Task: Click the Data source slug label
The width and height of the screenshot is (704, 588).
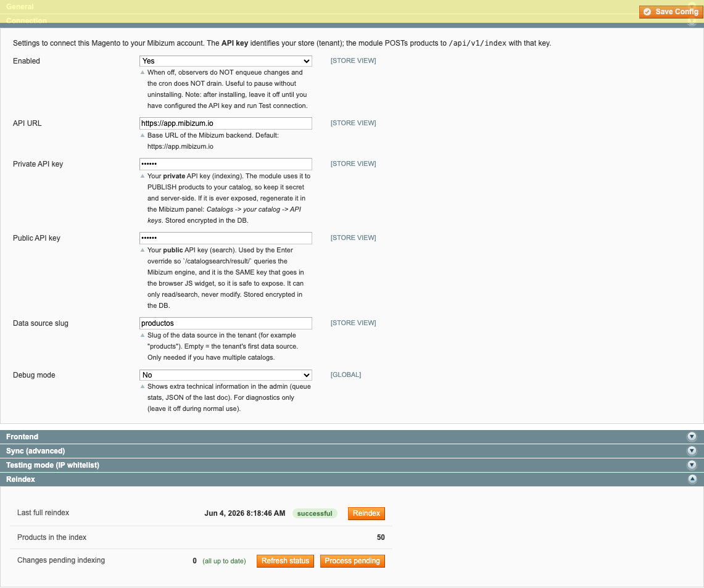Action: coord(40,323)
